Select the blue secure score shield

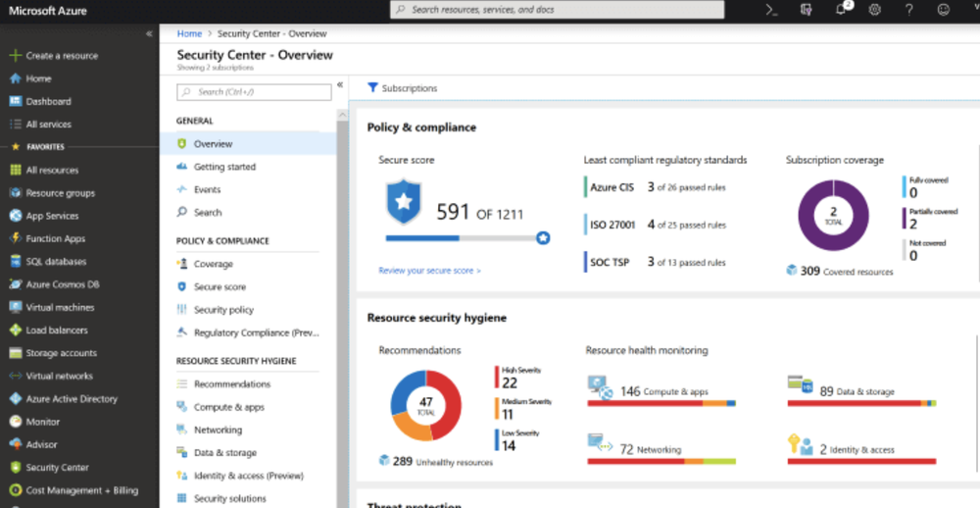coord(403,201)
